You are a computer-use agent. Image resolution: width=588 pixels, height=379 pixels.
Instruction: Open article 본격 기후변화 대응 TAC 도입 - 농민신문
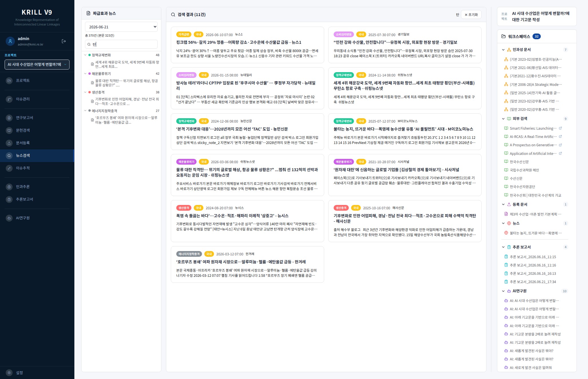point(232,129)
